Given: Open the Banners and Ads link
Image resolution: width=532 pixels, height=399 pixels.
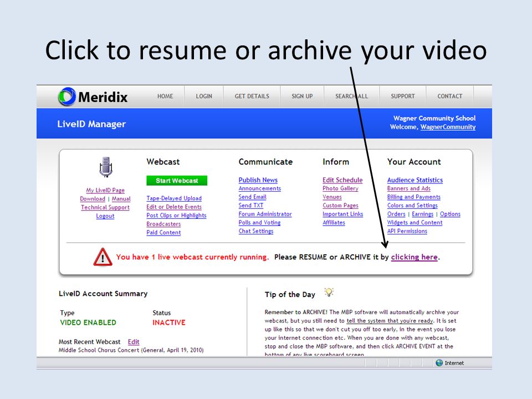Looking at the screenshot, I should coord(409,188).
